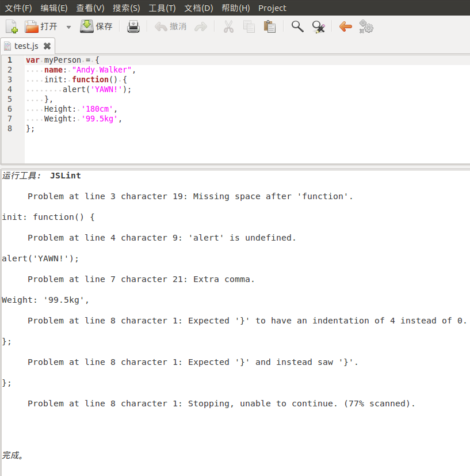470x476 pixels.
Task: Open the Project menu
Action: [272, 8]
